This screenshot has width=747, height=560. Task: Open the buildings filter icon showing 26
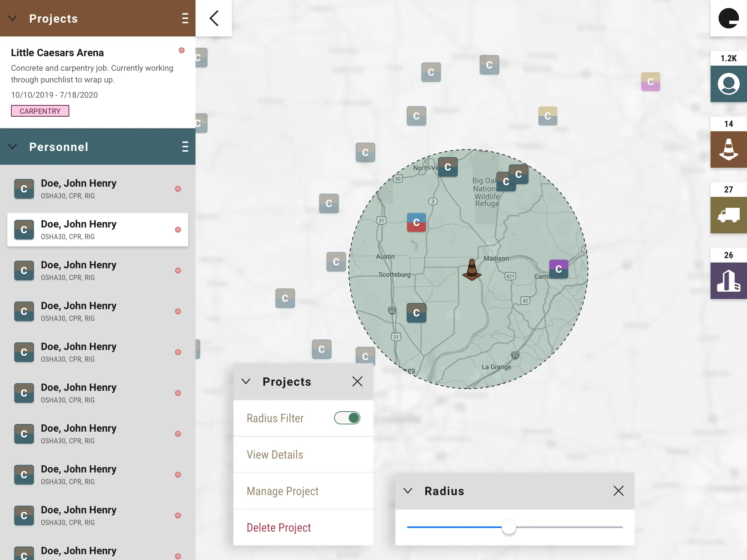(728, 281)
